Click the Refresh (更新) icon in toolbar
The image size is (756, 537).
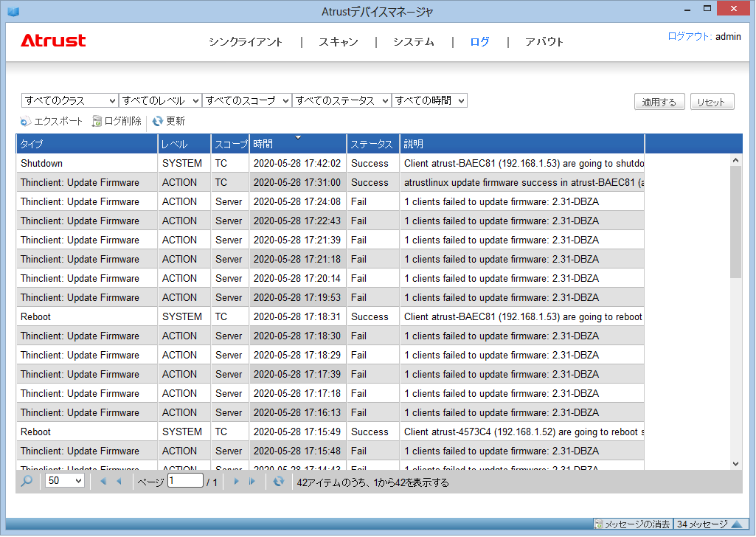[x=157, y=122]
